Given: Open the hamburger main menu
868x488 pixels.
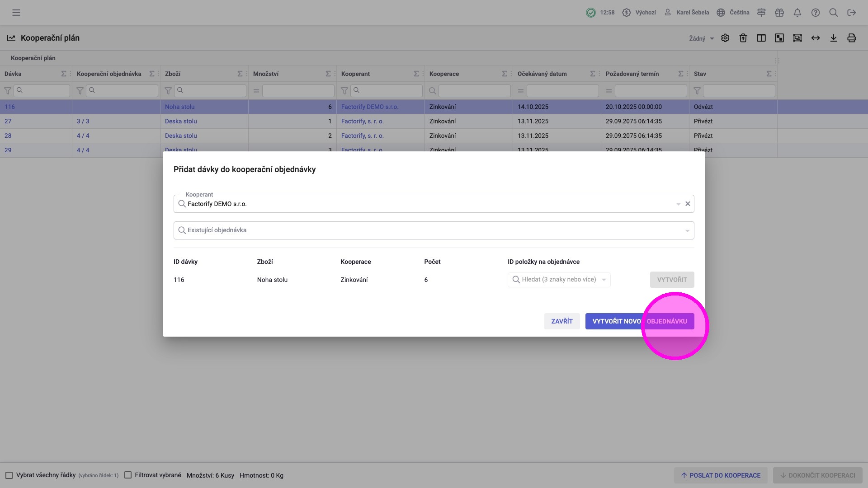Looking at the screenshot, I should tap(16, 13).
